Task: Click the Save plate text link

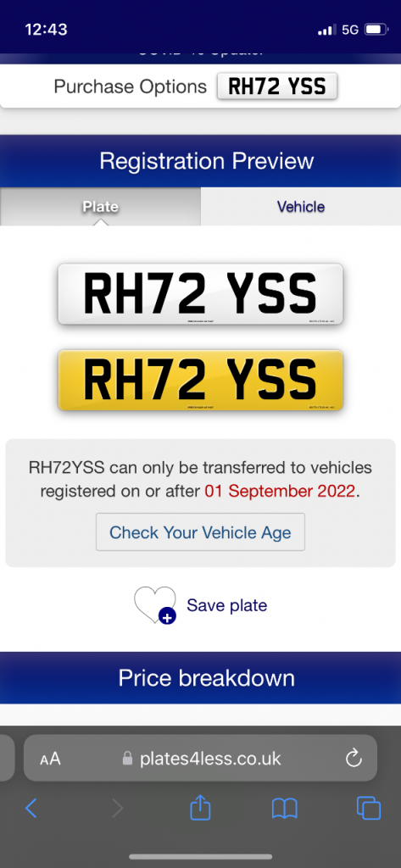Action: [227, 605]
